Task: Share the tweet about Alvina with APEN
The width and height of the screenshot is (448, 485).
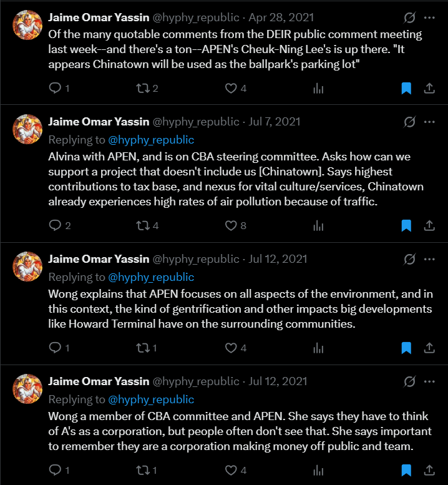Action: (429, 225)
